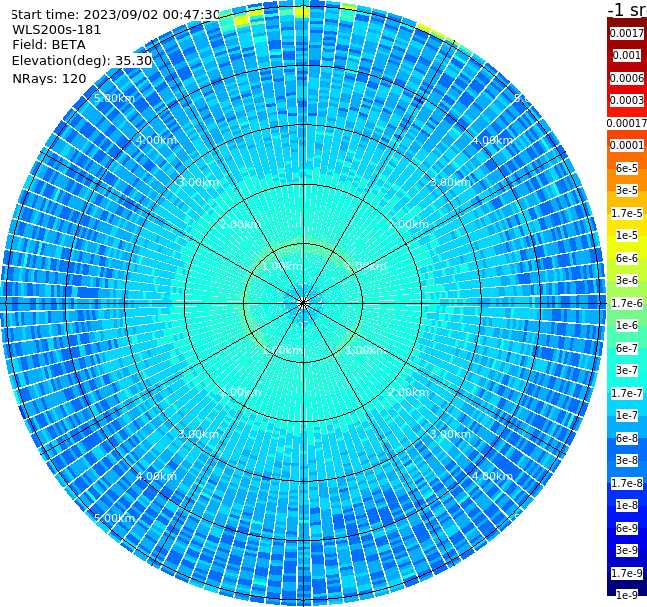Click the yellow colorbar segment beside 1e-5
Screen dimensions: 647x607
click(x=627, y=243)
